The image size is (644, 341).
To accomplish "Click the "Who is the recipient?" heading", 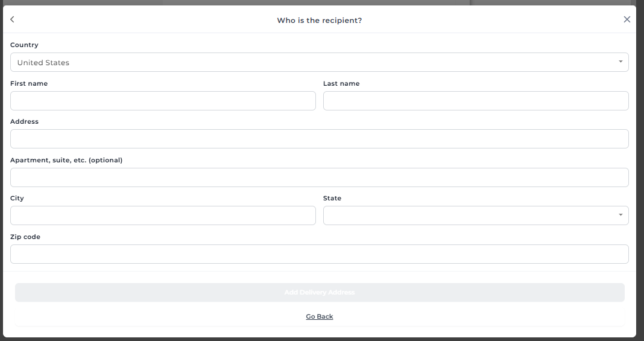I will click(319, 21).
